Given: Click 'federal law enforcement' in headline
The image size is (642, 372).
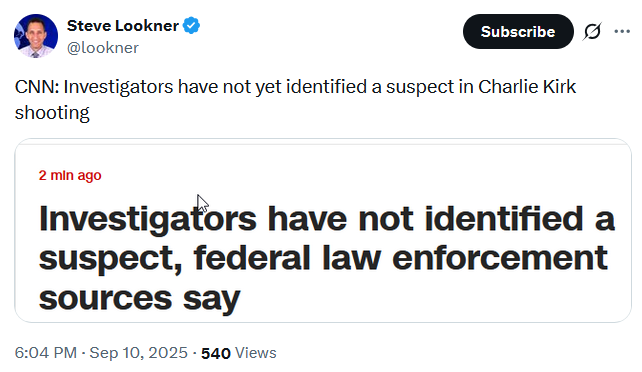Looking at the screenshot, I should pyautogui.click(x=401, y=258).
